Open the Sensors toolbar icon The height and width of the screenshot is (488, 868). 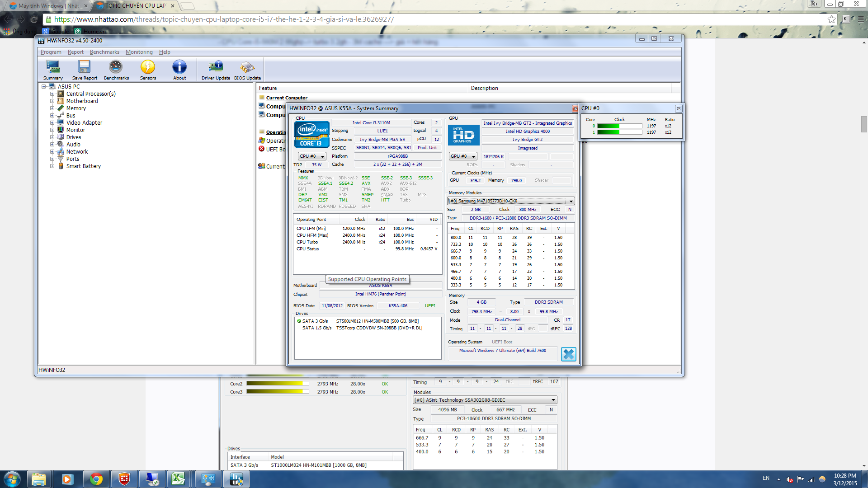148,70
